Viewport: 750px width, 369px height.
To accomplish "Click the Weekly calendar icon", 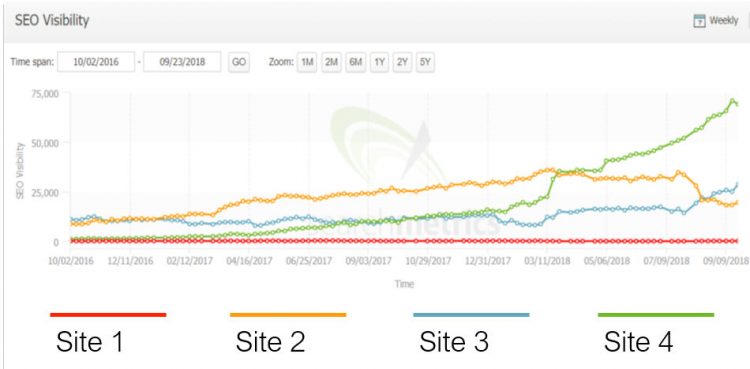I will 699,21.
